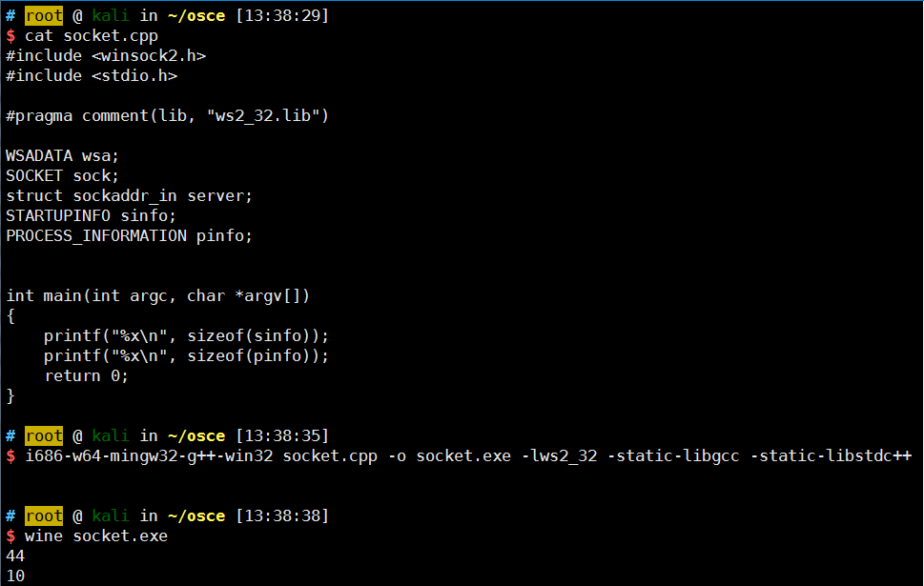Click the "#include <winsock2.h>" line
The width and height of the screenshot is (924, 586).
106,56
